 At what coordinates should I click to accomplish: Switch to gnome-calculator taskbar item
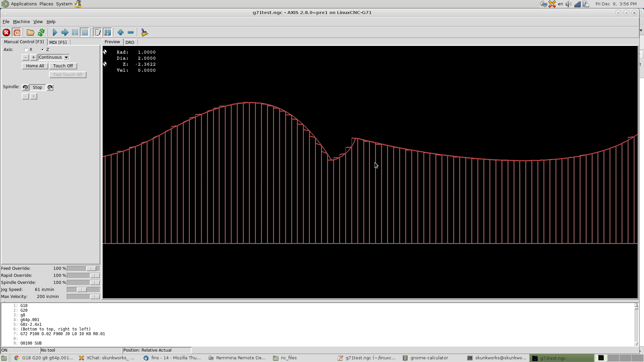(426, 358)
